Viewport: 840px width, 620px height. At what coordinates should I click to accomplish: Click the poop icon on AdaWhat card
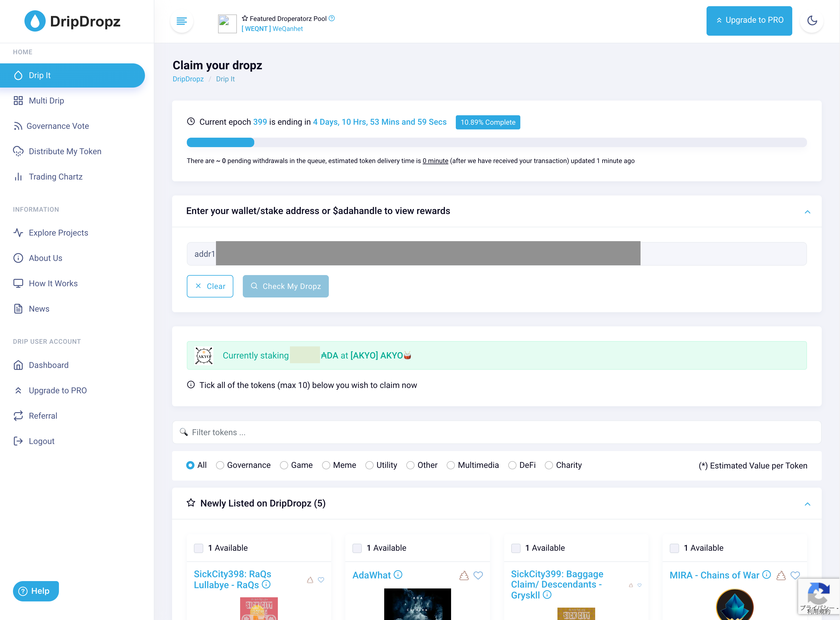[x=464, y=575]
